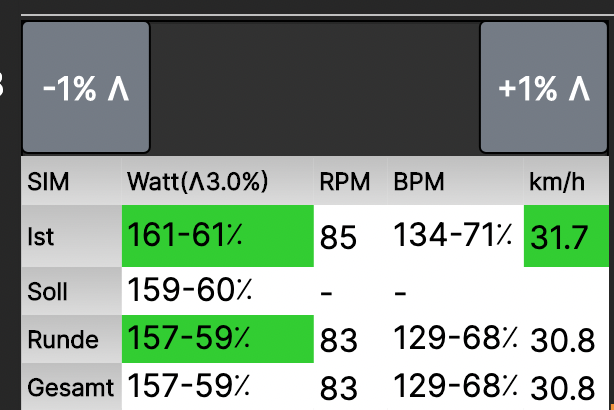Click the SIM column header
Screen dimensions: 614x410
[x=48, y=182]
